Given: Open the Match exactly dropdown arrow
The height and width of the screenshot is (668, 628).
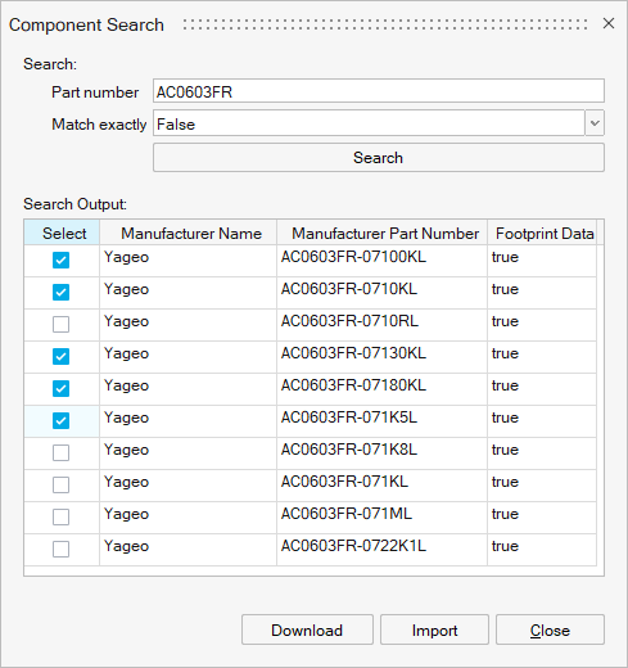Looking at the screenshot, I should tap(595, 123).
